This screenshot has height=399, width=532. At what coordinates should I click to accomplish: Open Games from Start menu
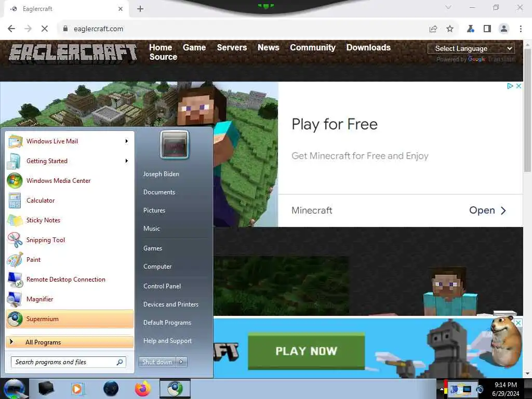pyautogui.click(x=153, y=248)
